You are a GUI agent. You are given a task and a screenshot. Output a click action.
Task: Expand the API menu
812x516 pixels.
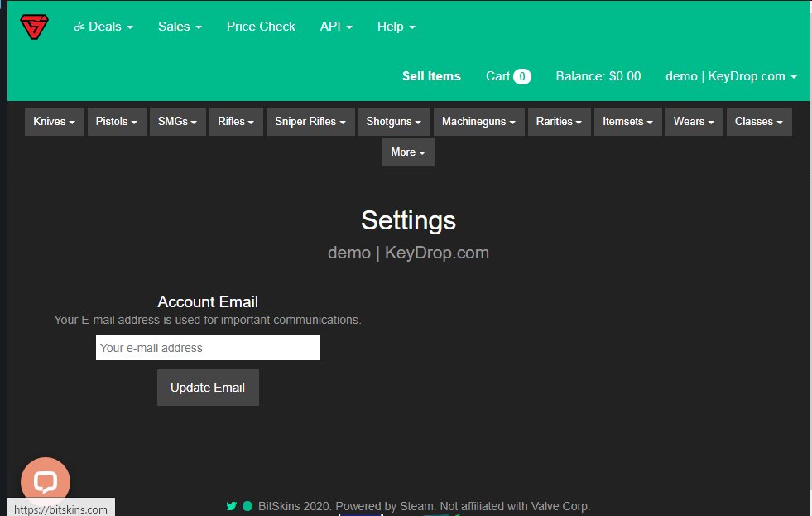pyautogui.click(x=336, y=27)
